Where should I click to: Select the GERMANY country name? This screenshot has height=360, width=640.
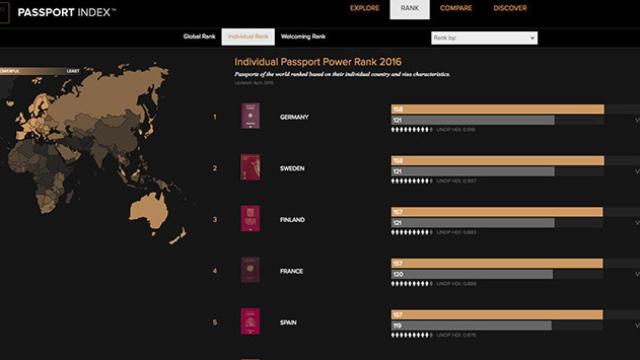pyautogui.click(x=294, y=117)
